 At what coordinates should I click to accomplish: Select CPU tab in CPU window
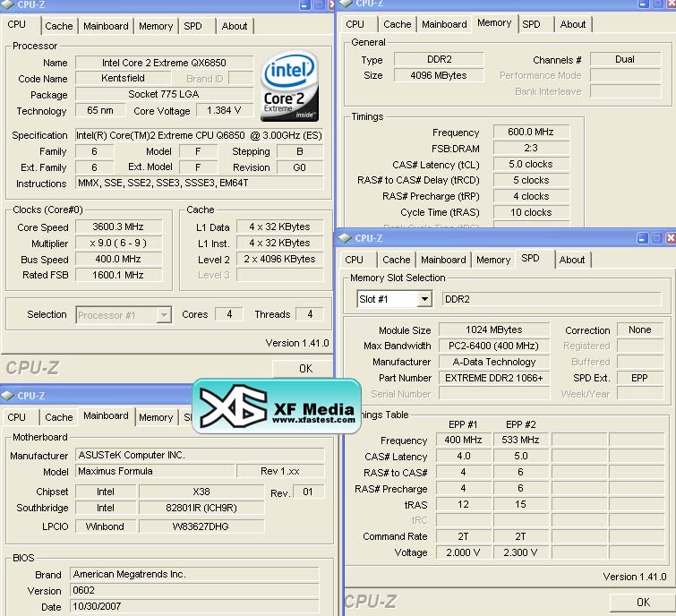(17, 24)
